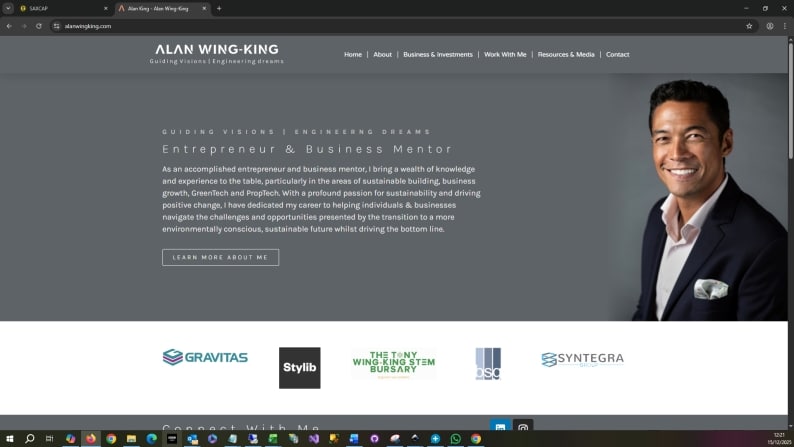794x447 pixels.
Task: Open the Chrome profile icon
Action: [x=770, y=26]
